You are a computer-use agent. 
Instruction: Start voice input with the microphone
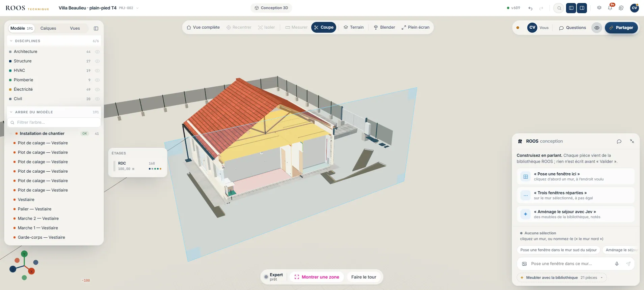(x=617, y=264)
